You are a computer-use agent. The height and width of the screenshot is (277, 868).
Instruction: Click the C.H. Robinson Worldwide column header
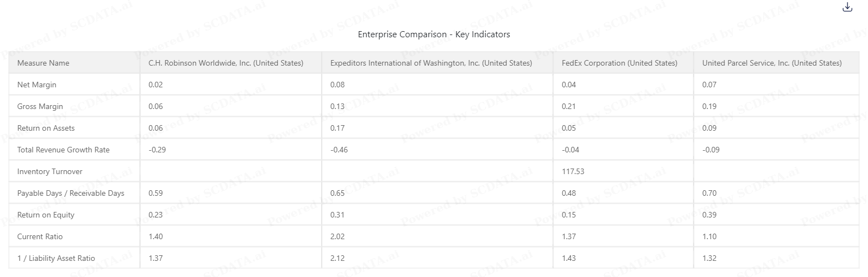coord(226,63)
